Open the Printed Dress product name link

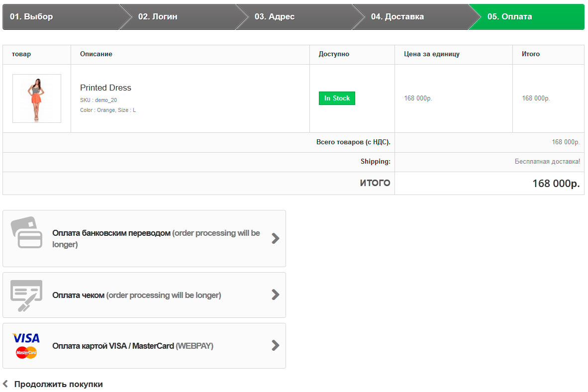click(x=105, y=88)
